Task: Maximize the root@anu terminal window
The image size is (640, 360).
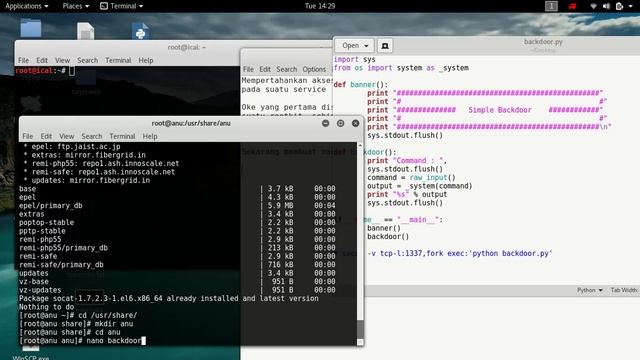Action: pyautogui.click(x=340, y=123)
